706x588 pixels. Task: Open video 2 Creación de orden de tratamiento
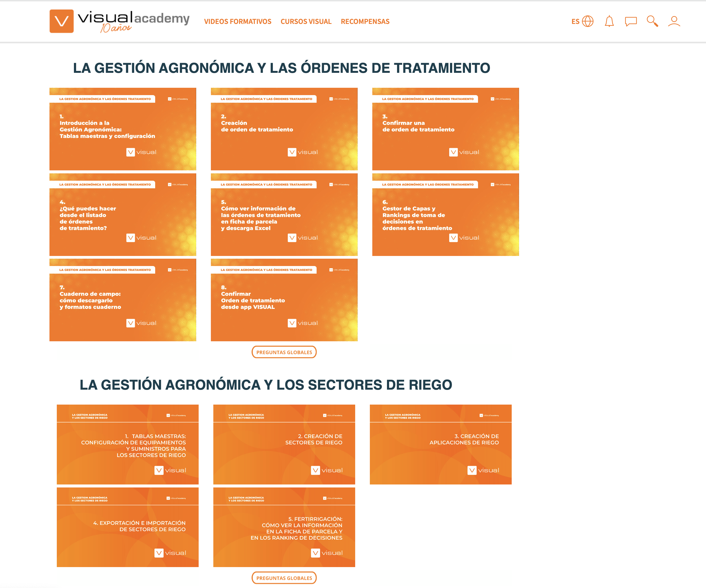pos(284,129)
